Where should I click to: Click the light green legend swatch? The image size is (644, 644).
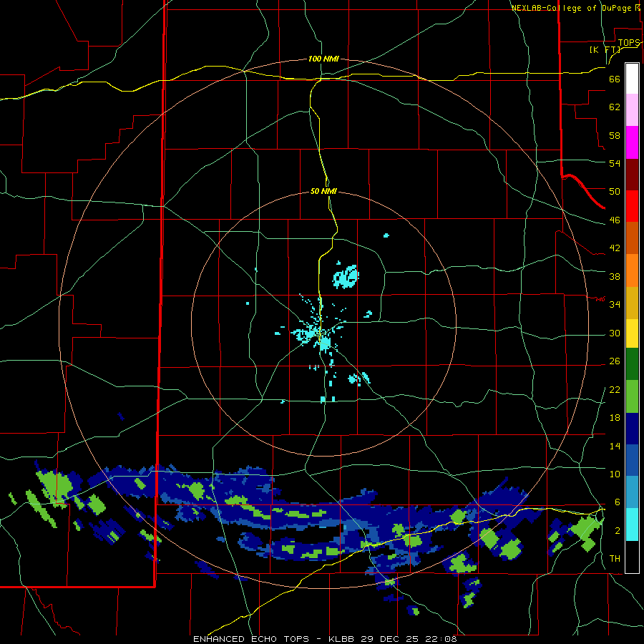(632, 396)
